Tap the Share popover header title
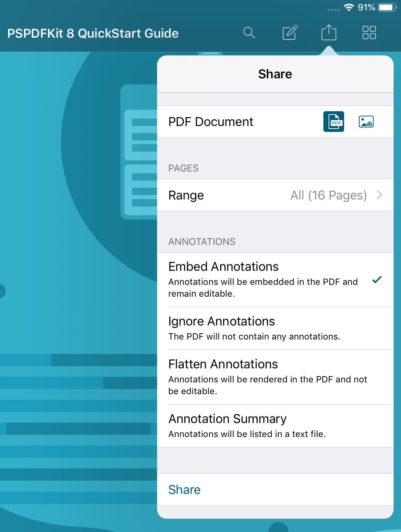 pos(275,74)
